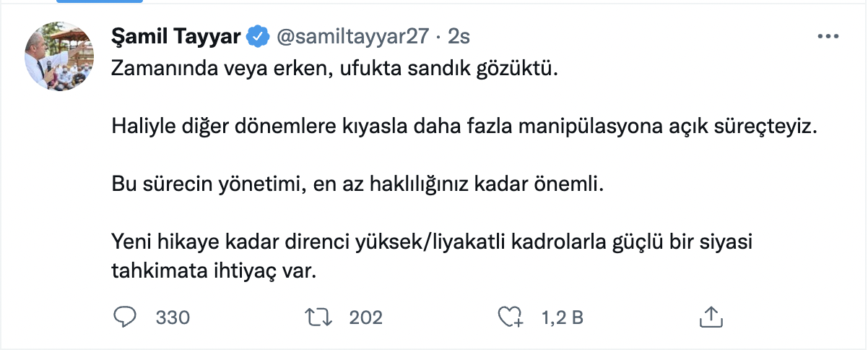Click the 1,2 B likes count
868x350 pixels.
pos(563,317)
